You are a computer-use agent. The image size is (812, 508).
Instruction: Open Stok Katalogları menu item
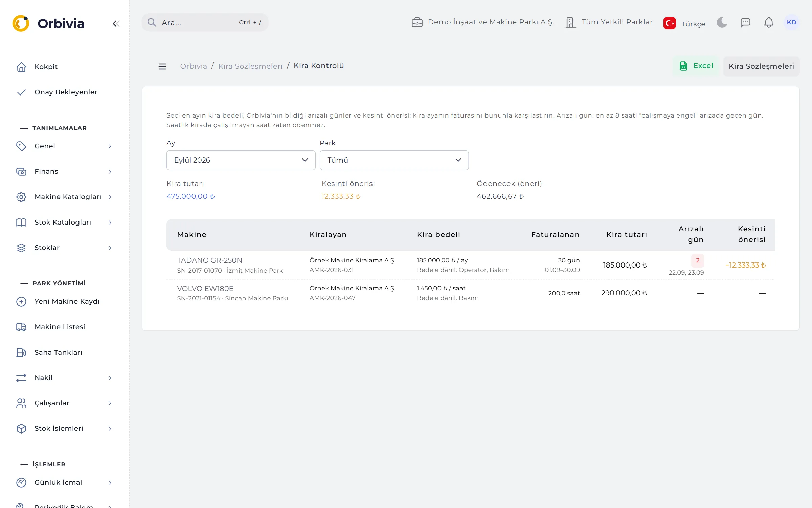(64, 222)
